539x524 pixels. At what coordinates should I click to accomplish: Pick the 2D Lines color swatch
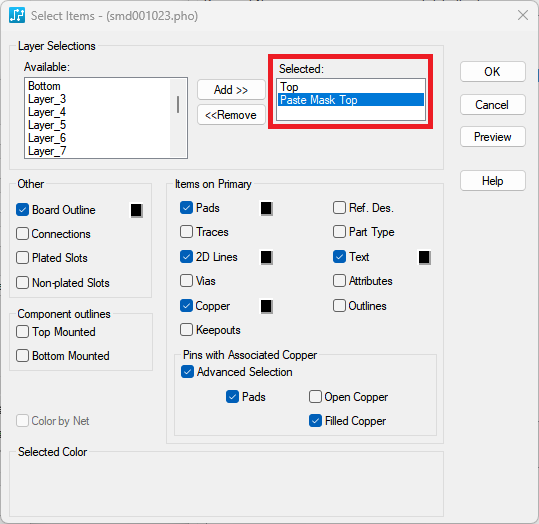(266, 257)
